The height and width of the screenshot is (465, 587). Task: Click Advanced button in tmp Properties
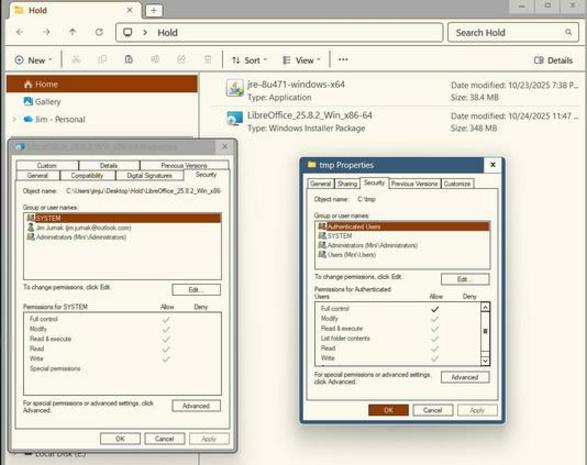[x=465, y=377]
